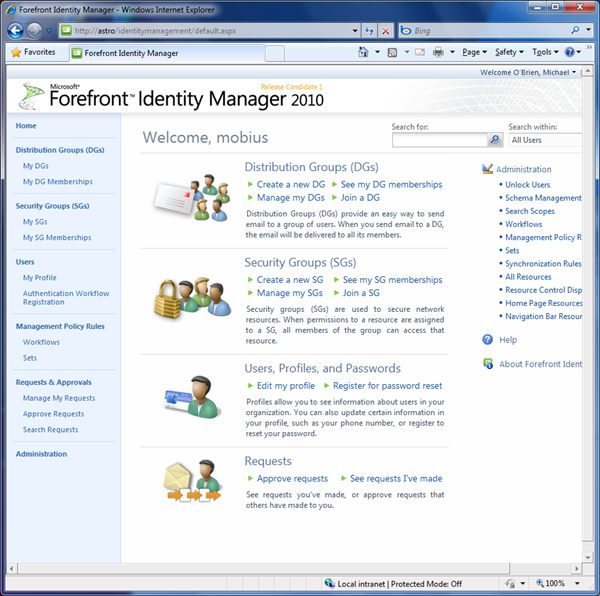Click the zoom magnifier status icon
The image size is (600, 596).
(x=540, y=583)
